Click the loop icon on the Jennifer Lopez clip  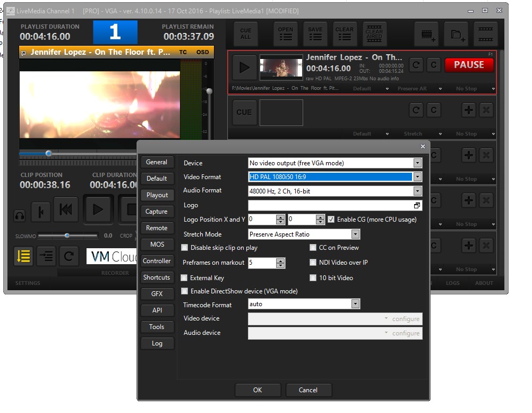(x=417, y=65)
